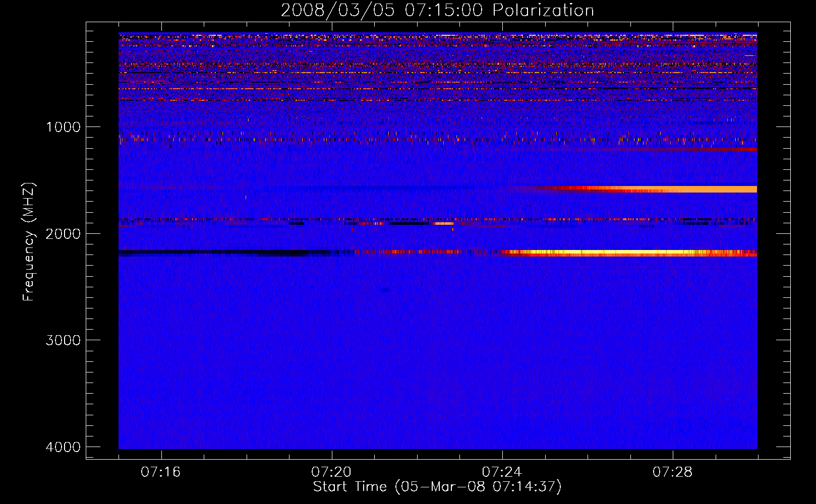Screen dimensions: 816x504
Task: Click the 4000 frequency tick label
Action: [x=63, y=447]
